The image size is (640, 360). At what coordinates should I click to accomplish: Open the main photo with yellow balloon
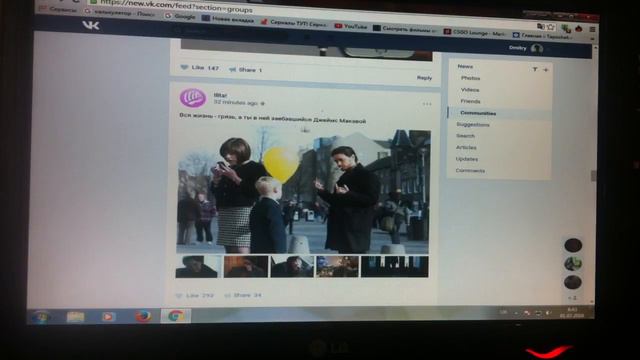pos(303,190)
